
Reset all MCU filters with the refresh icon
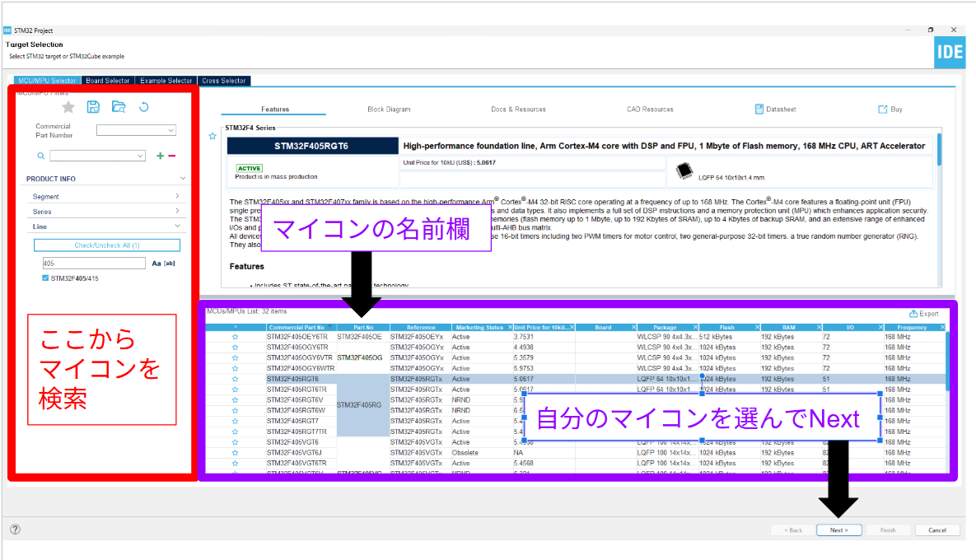pyautogui.click(x=144, y=107)
